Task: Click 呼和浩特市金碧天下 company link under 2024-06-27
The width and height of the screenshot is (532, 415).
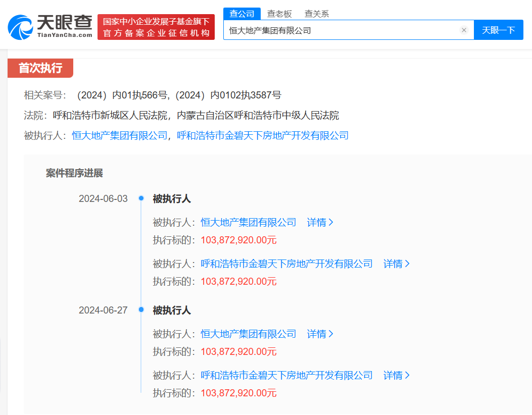Action: coord(286,375)
